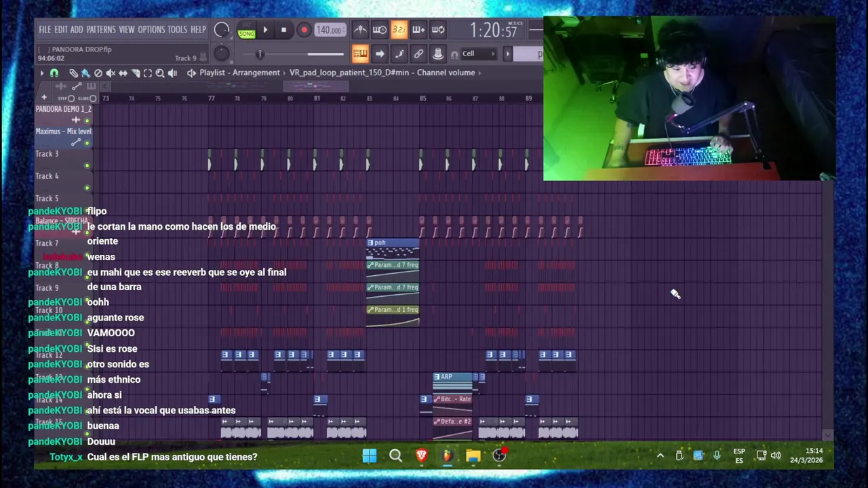Show the audio clips picker icon
This screenshot has width=868, height=488.
pos(61,86)
